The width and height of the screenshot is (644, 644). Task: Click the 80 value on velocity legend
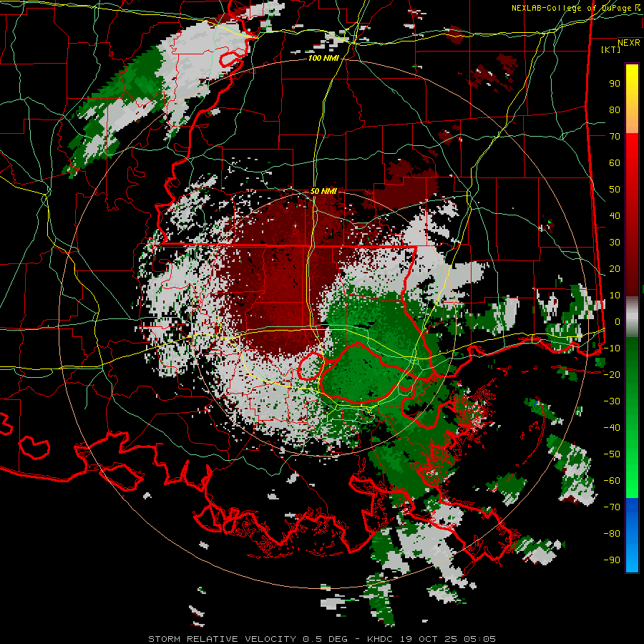point(615,110)
